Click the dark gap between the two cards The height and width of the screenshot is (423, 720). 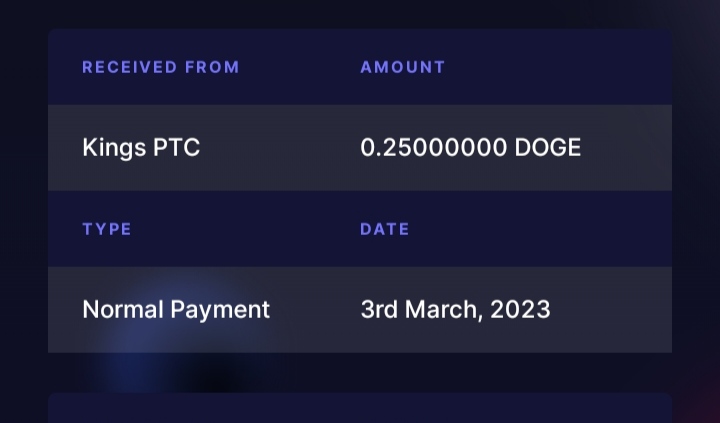pyautogui.click(x=360, y=373)
